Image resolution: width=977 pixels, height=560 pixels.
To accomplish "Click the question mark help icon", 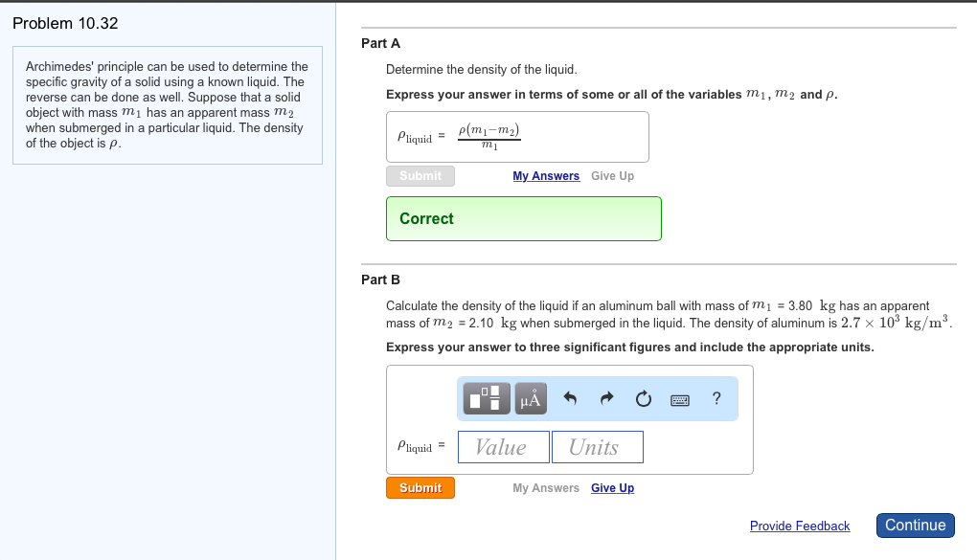I will click(x=716, y=397).
